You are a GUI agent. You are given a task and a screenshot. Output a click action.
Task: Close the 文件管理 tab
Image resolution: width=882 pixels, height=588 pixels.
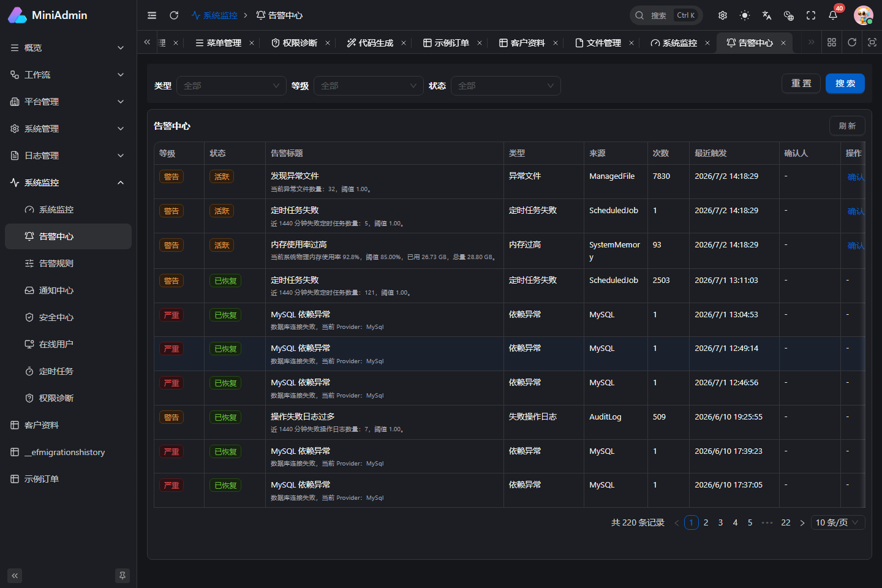[631, 43]
